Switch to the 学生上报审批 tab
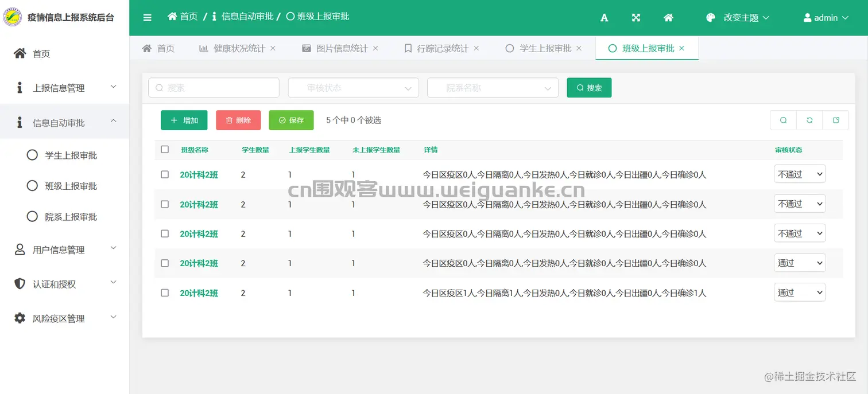This screenshot has height=394, width=868. coord(545,48)
